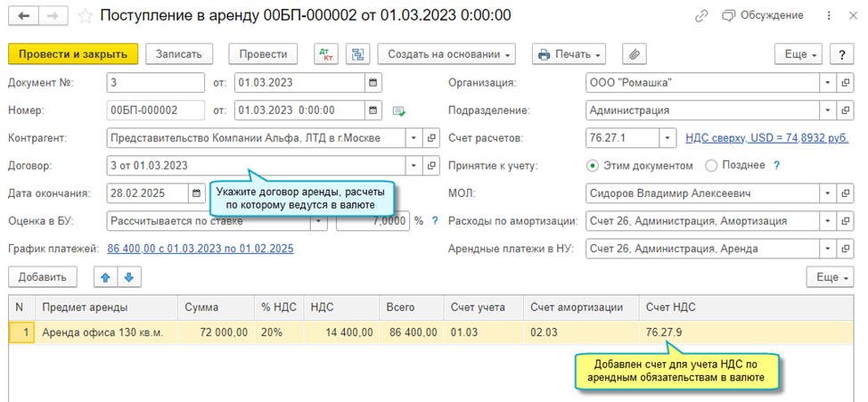Add document to favorites with star icon

pos(85,16)
